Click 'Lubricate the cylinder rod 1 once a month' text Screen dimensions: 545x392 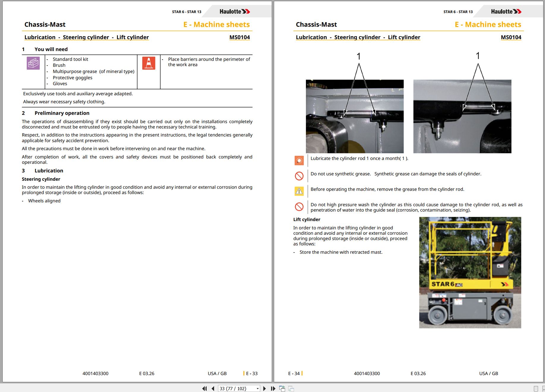(x=359, y=158)
